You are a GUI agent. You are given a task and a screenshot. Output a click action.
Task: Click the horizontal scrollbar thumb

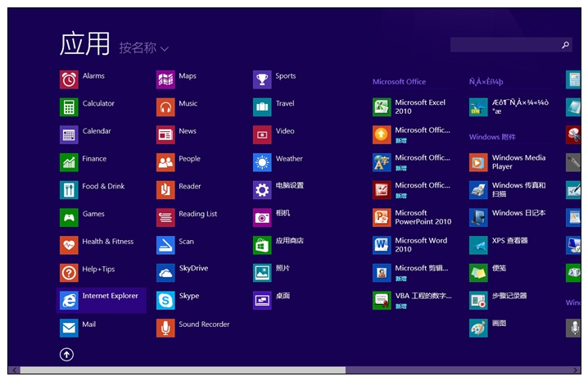183,370
